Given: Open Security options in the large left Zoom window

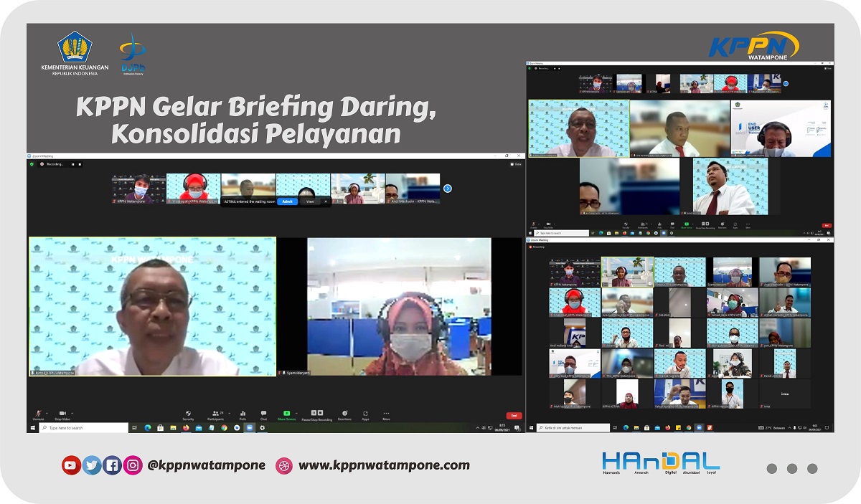Looking at the screenshot, I should tap(188, 414).
